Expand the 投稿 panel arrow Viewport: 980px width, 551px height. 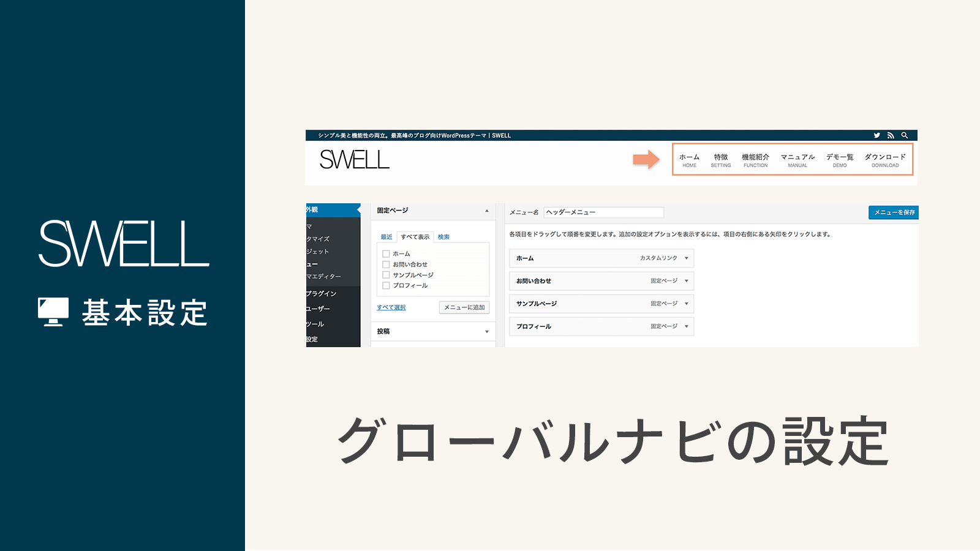[x=487, y=332]
